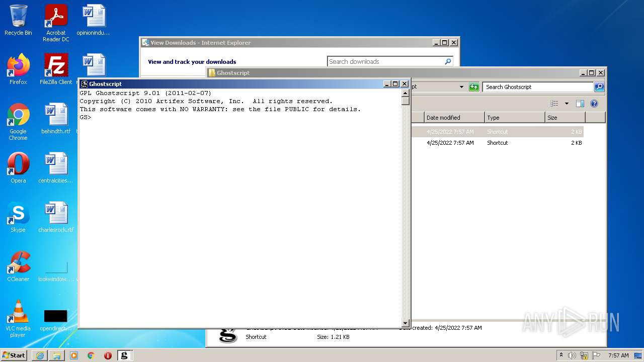Open Action Center flag icon
This screenshot has height=362, width=644.
(x=596, y=355)
